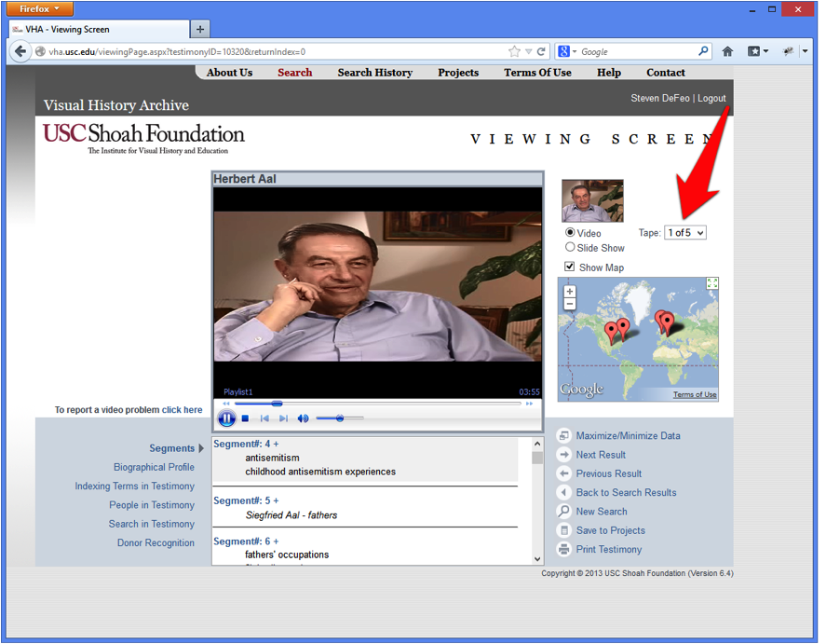Click the video seek progress bar

coord(378,404)
